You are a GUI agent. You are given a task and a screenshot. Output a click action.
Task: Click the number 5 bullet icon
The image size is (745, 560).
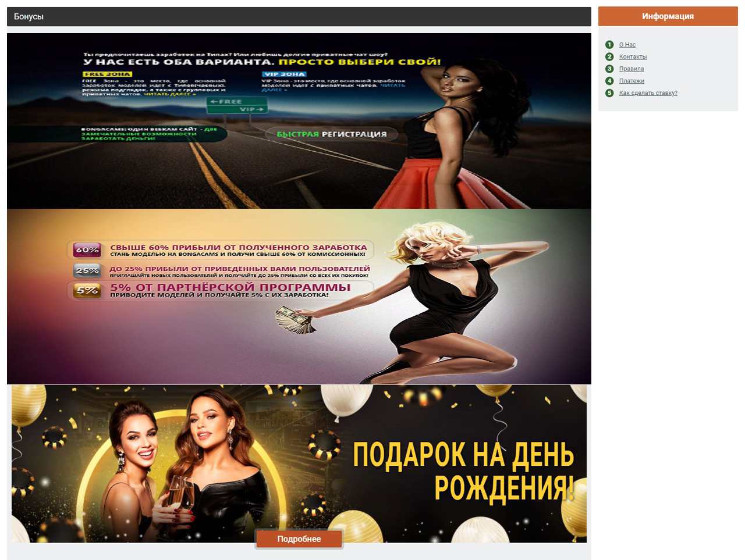click(609, 93)
